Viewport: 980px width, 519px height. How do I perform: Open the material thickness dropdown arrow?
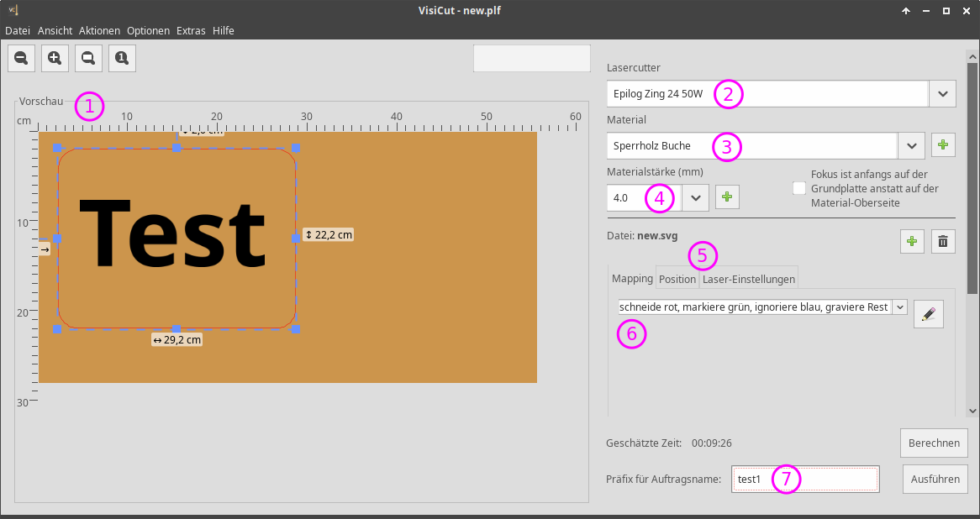click(x=695, y=197)
